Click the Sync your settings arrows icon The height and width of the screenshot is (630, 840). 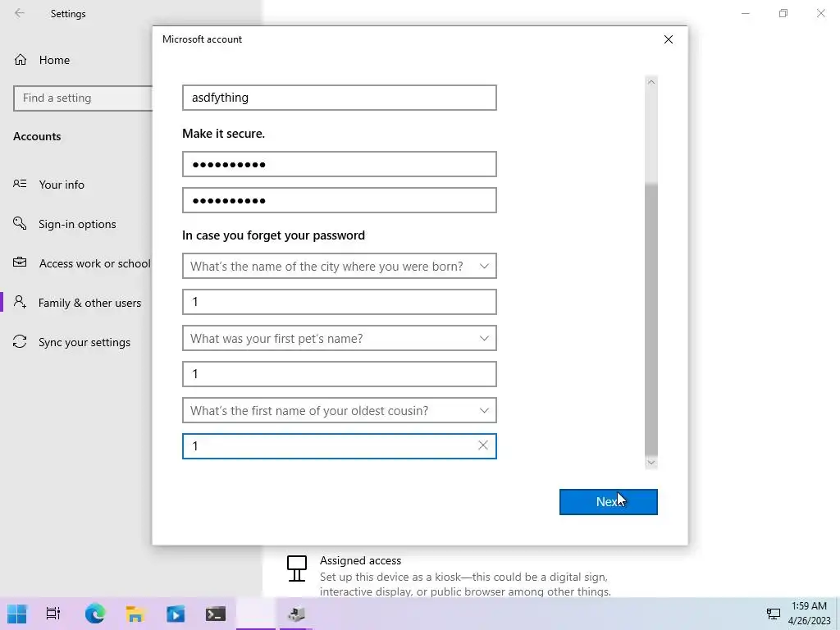[20, 342]
